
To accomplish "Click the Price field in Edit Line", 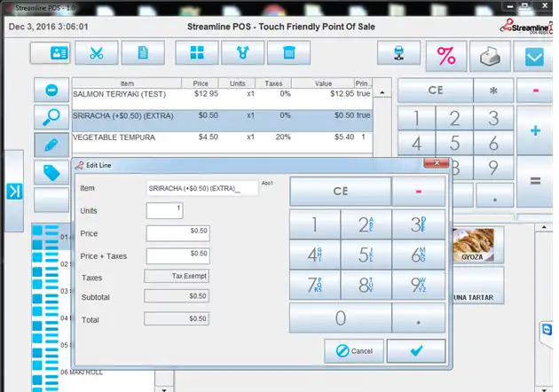I will point(177,233).
